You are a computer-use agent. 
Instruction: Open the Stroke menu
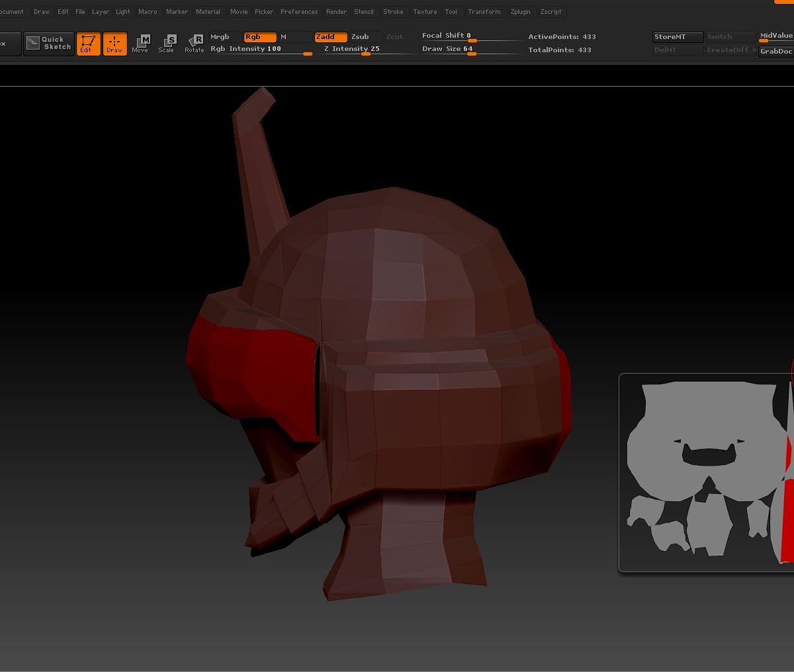pos(394,11)
